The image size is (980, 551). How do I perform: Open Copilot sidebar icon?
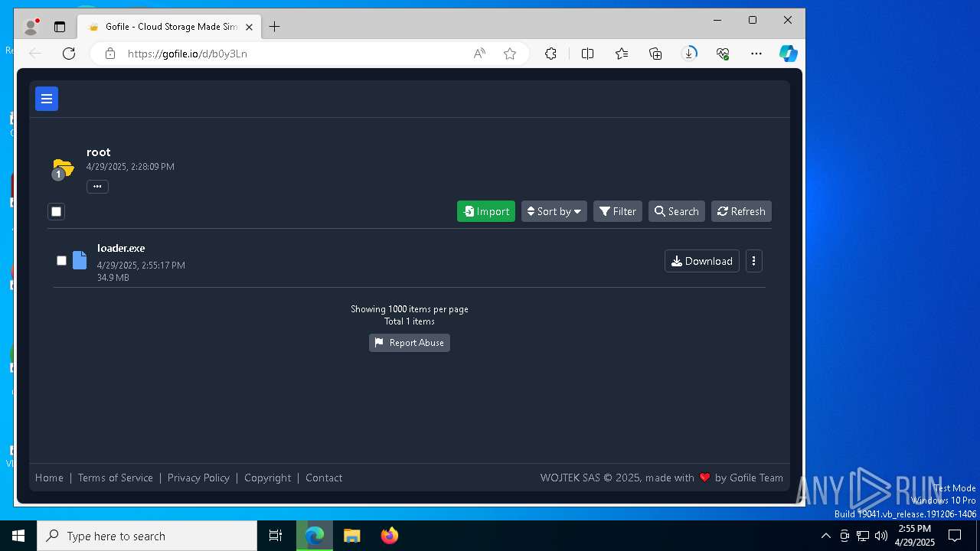(x=789, y=54)
